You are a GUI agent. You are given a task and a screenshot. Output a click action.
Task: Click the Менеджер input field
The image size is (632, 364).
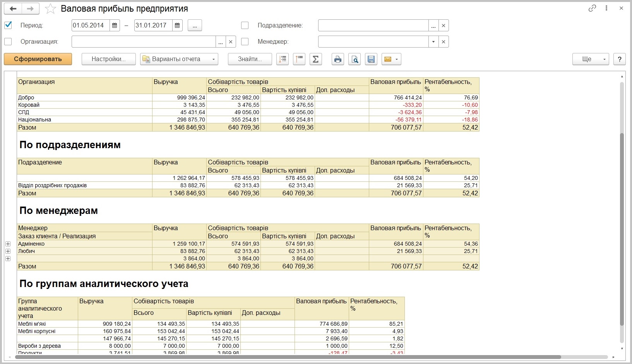(x=373, y=42)
